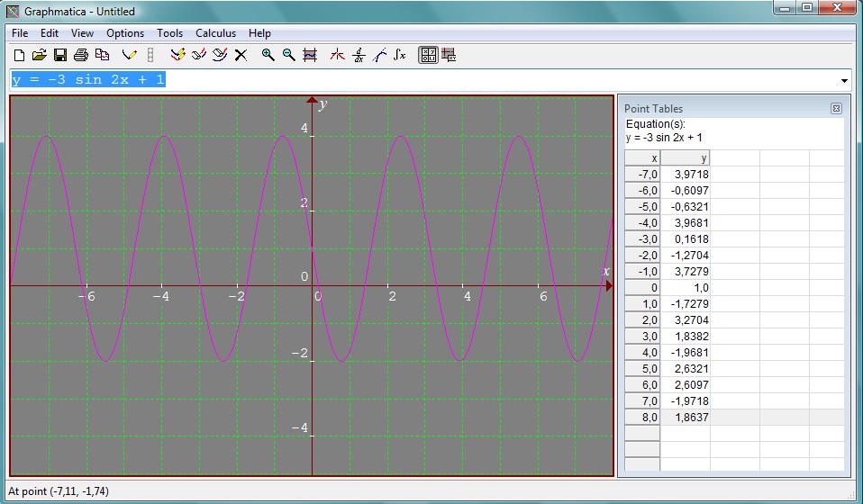Screen dimensions: 863x504
Task: Click the Integrate icon
Action: pyautogui.click(x=400, y=55)
